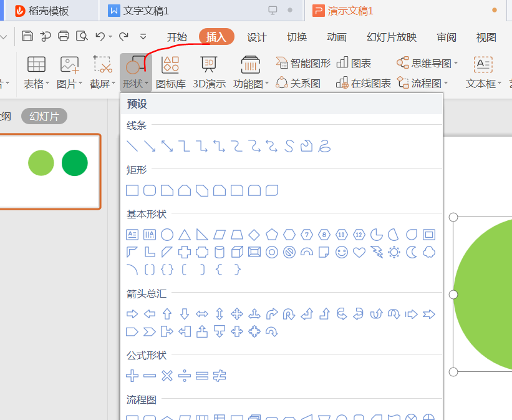Click the Print icon in quick toolbar
The image size is (512, 420).
(64, 36)
